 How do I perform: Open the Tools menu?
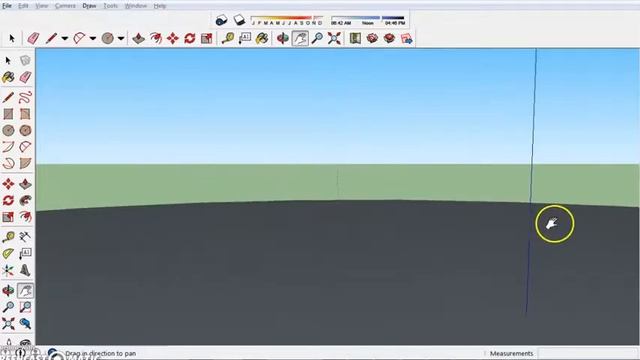coord(110,6)
